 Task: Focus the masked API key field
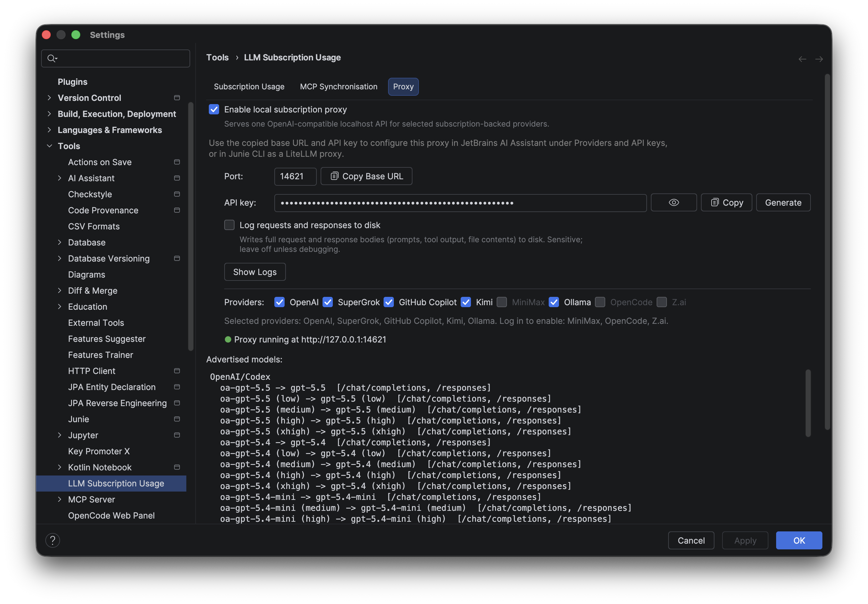tap(460, 203)
